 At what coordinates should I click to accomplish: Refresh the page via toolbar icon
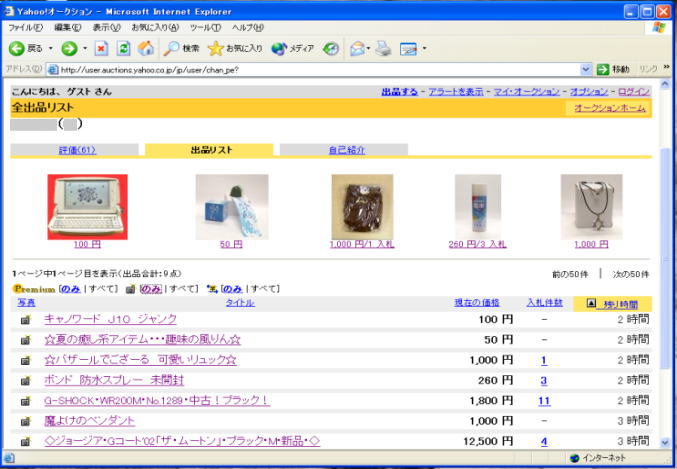(x=123, y=48)
